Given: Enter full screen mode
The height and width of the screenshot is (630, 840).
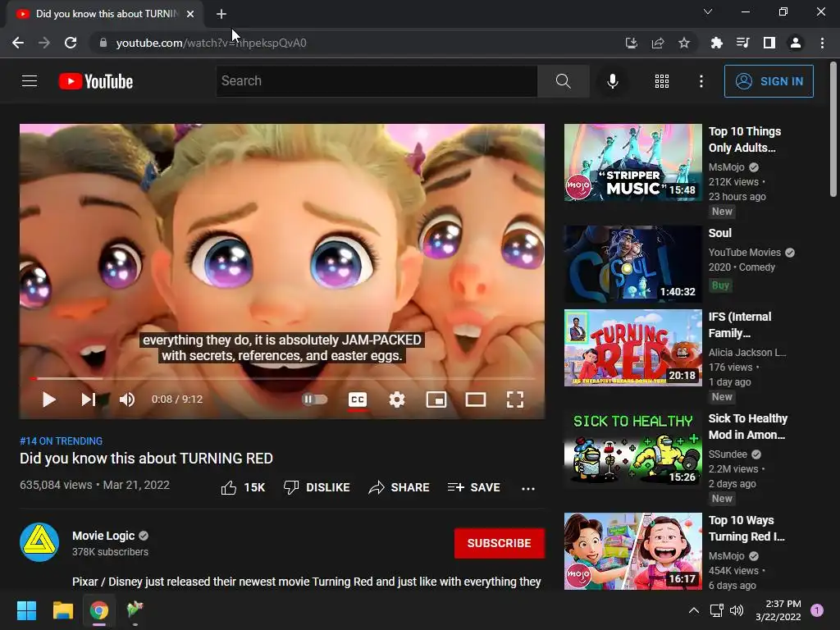Looking at the screenshot, I should tap(515, 399).
